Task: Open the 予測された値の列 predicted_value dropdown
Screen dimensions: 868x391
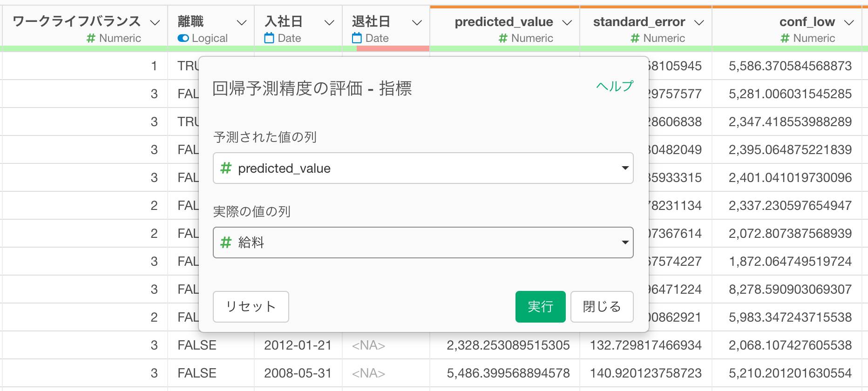Action: [x=423, y=168]
